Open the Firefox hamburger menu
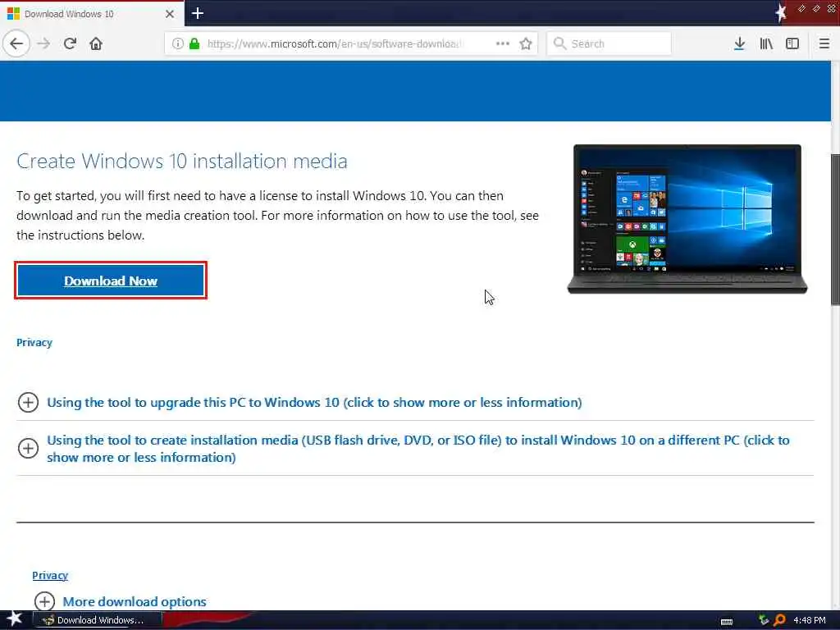 pos(824,43)
